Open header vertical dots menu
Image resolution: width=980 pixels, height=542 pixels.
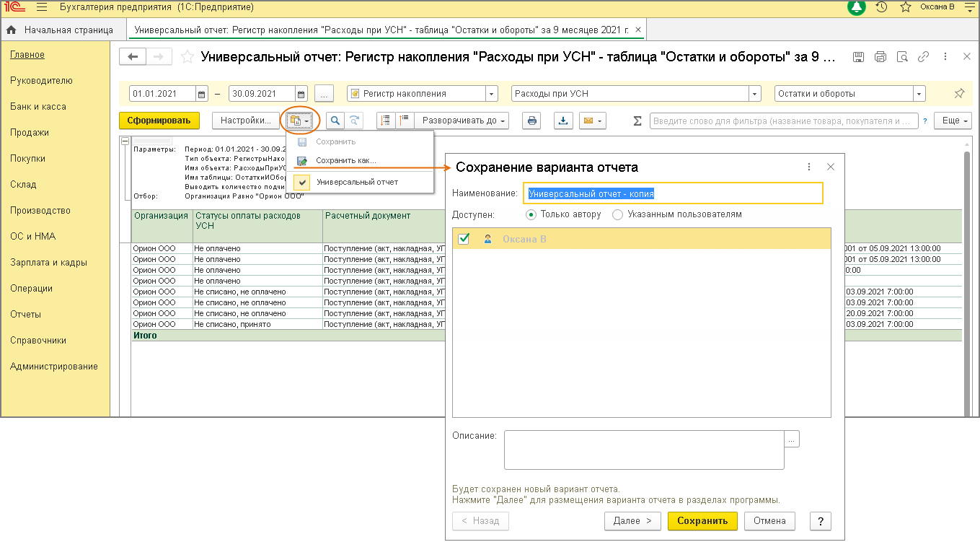[x=945, y=57]
